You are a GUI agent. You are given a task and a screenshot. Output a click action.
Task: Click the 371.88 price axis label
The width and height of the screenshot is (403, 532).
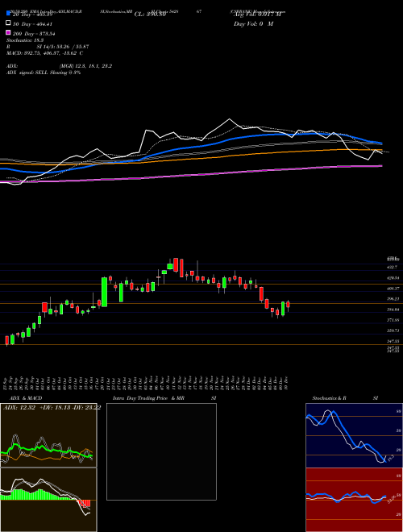click(393, 320)
